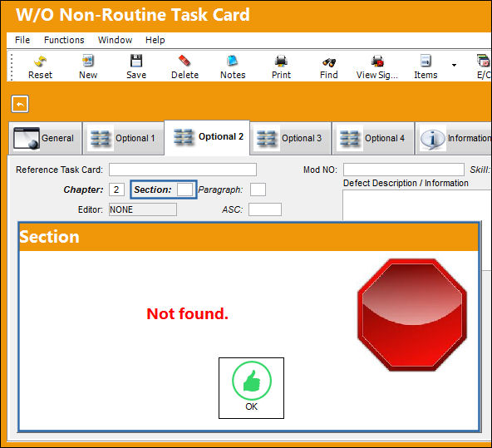
Task: Click the Reference Task Card field
Action: 183,170
